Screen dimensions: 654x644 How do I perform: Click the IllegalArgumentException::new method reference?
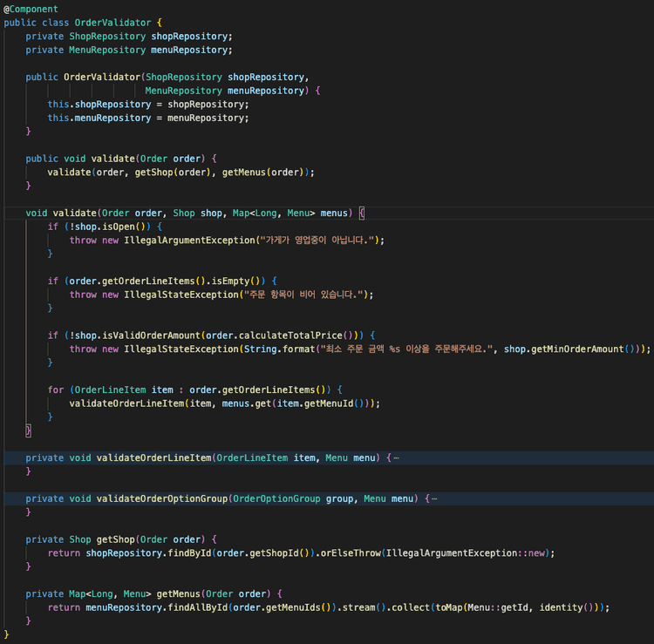click(466, 553)
